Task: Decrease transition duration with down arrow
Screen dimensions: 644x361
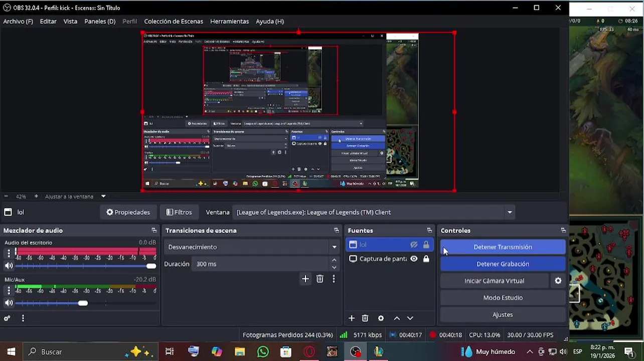Action: (x=334, y=267)
